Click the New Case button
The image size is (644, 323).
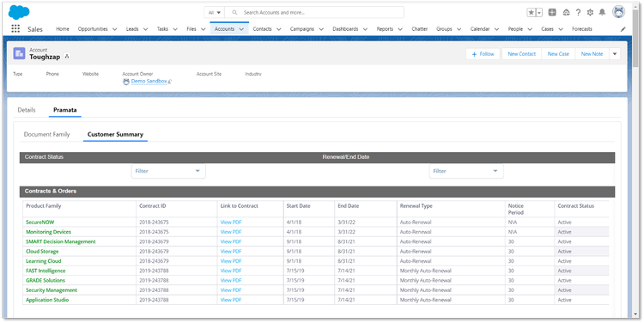(558, 54)
